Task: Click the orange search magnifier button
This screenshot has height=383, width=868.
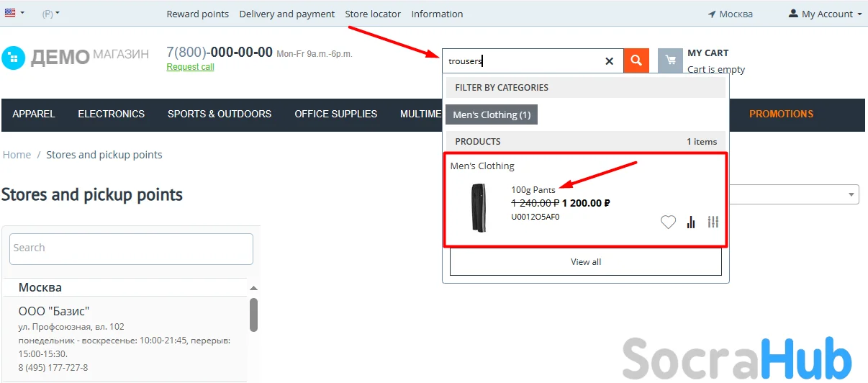Action: pos(636,60)
